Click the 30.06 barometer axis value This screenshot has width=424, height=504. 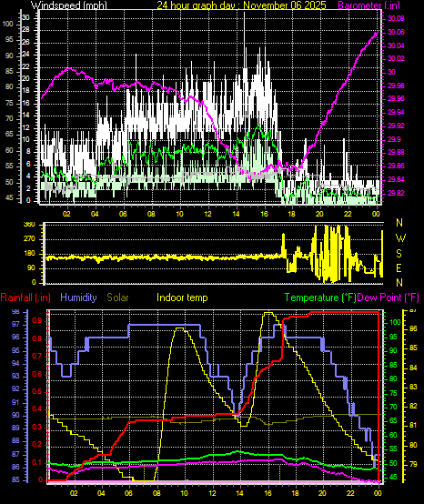pos(396,32)
